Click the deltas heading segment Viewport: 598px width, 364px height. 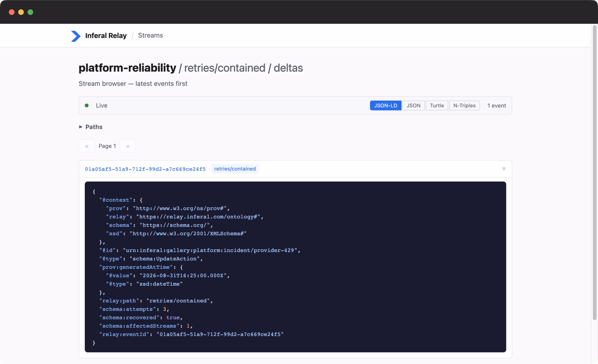point(288,68)
